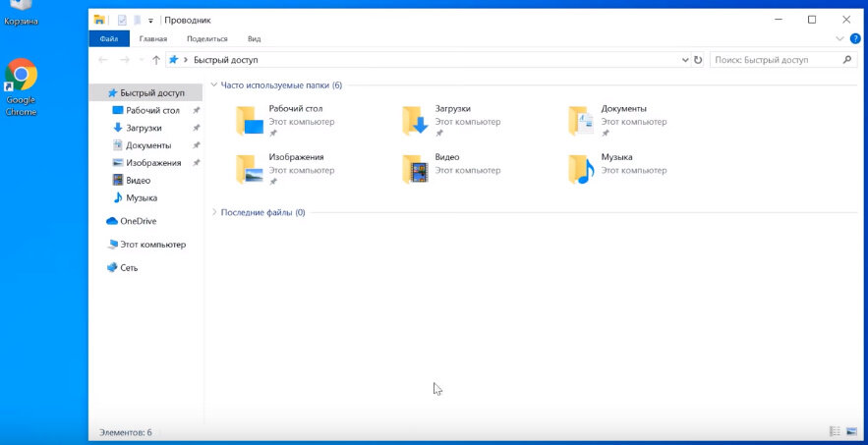This screenshot has width=868, height=445.
Task: Click the forward navigation arrow
Action: 125,60
